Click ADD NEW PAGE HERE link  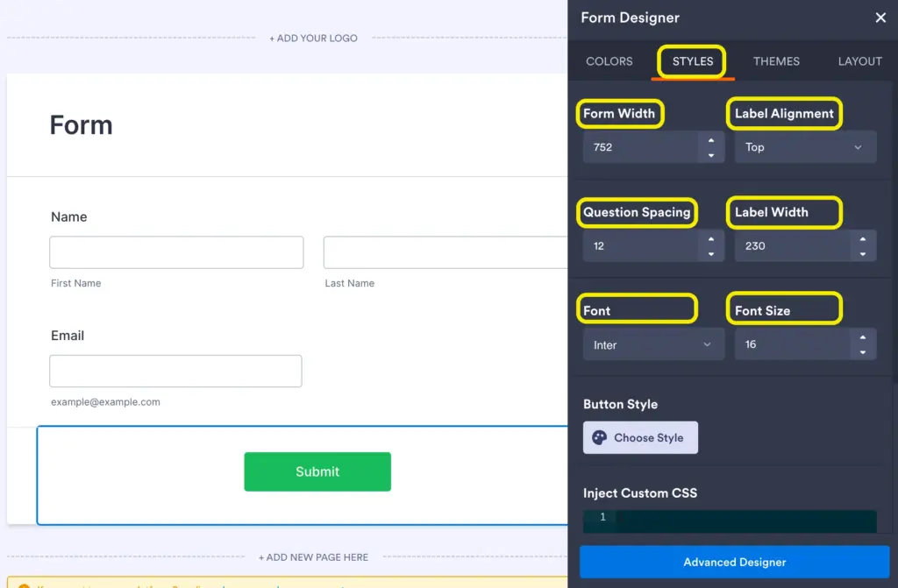click(313, 556)
